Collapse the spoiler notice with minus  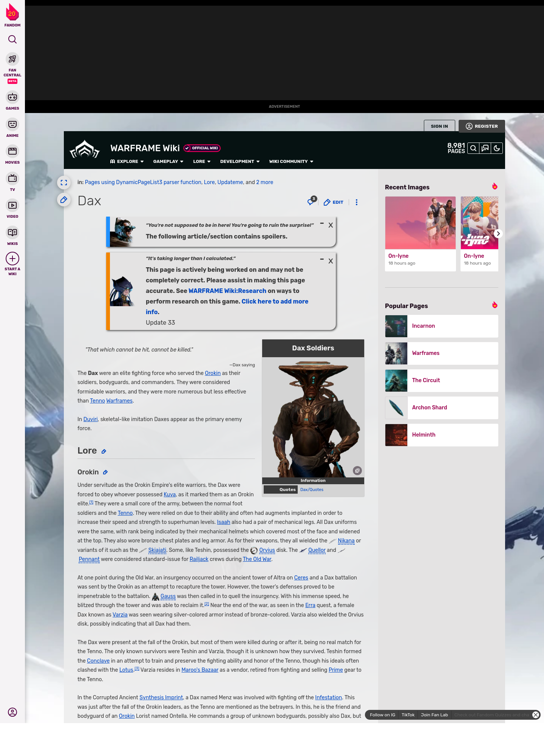(322, 224)
